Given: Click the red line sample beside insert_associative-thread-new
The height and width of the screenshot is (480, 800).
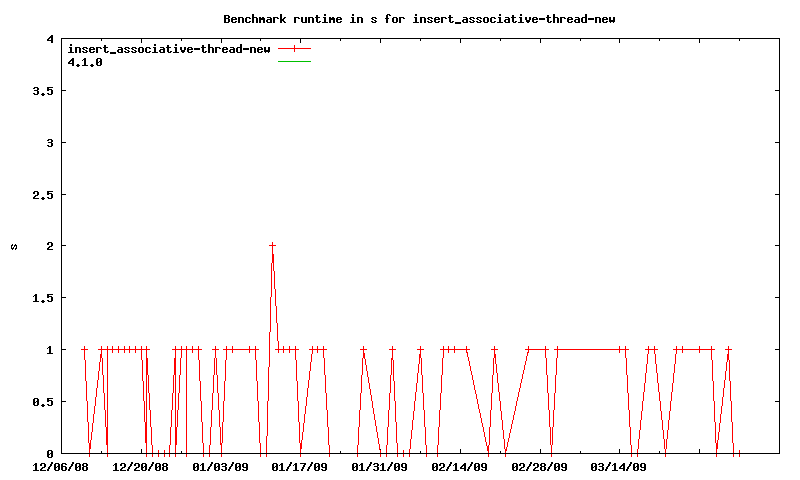Looking at the screenshot, I should 295,49.
